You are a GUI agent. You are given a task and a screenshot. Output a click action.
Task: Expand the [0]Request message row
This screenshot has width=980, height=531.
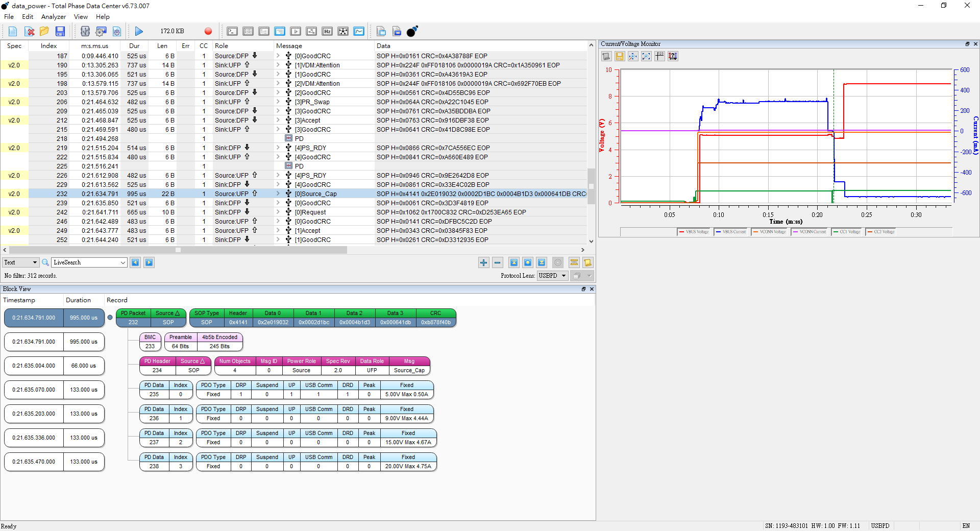click(x=278, y=212)
